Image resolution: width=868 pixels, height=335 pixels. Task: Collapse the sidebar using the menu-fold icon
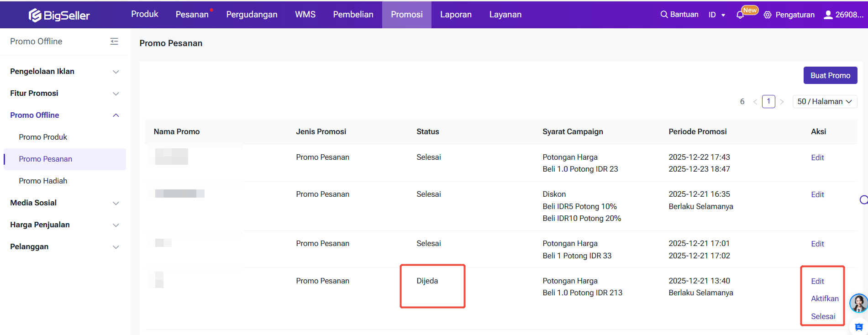pos(114,42)
